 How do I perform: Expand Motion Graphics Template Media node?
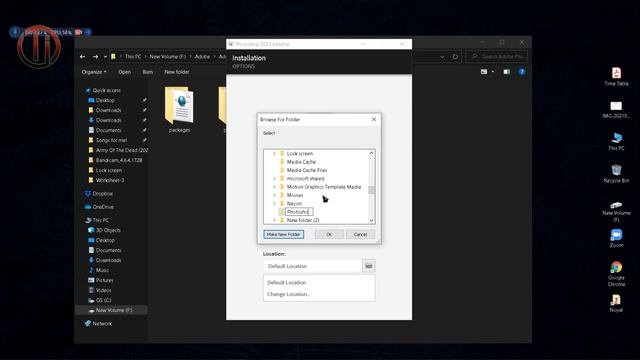(274, 187)
